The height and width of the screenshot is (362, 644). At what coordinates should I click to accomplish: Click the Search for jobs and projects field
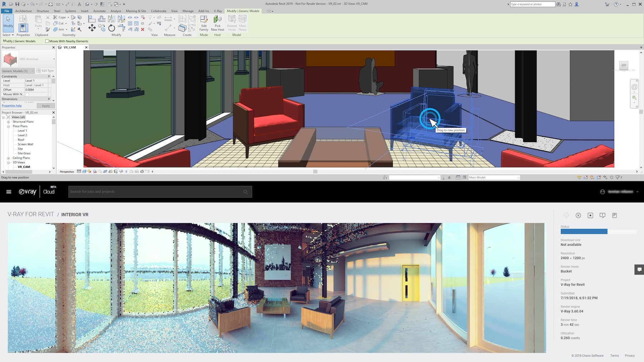coord(160,192)
